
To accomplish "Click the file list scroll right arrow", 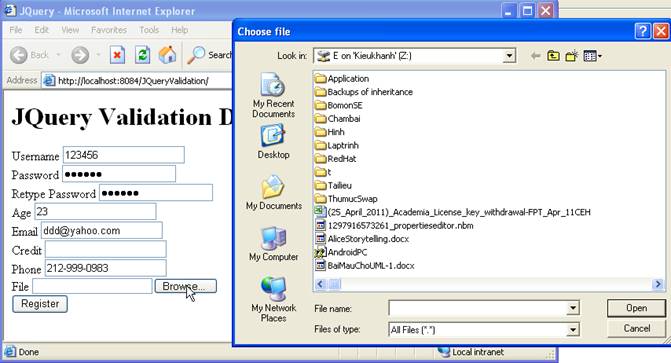I will [658, 284].
